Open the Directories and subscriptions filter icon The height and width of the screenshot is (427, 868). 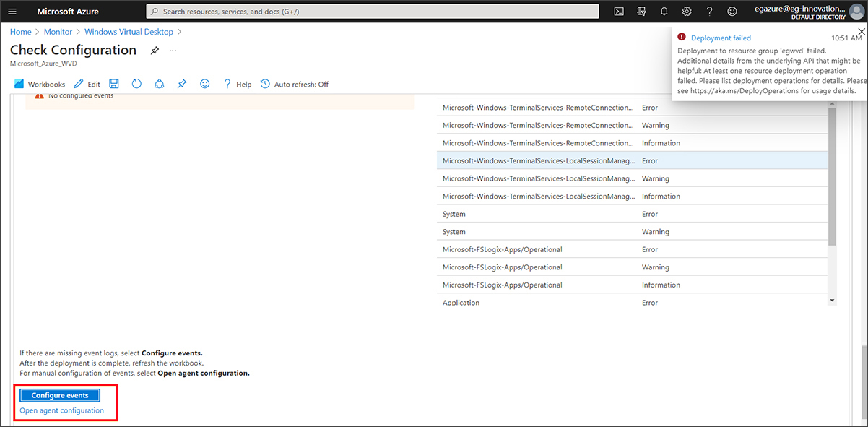tap(641, 12)
